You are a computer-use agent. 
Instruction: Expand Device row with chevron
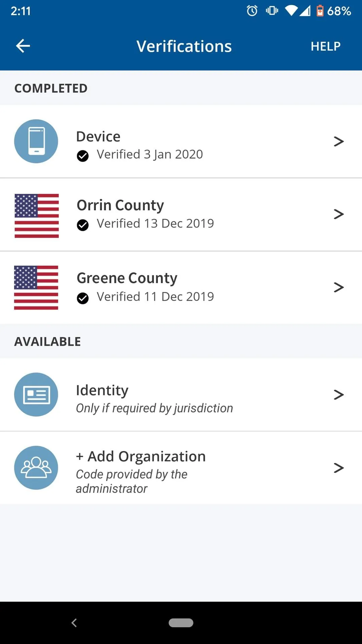point(339,142)
